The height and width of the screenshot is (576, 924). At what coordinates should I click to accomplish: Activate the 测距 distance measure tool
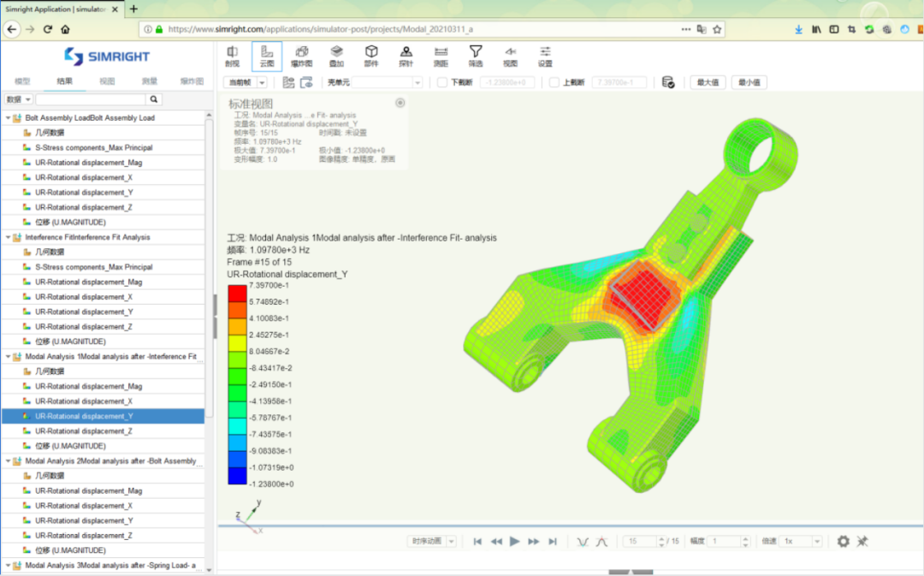tap(441, 56)
